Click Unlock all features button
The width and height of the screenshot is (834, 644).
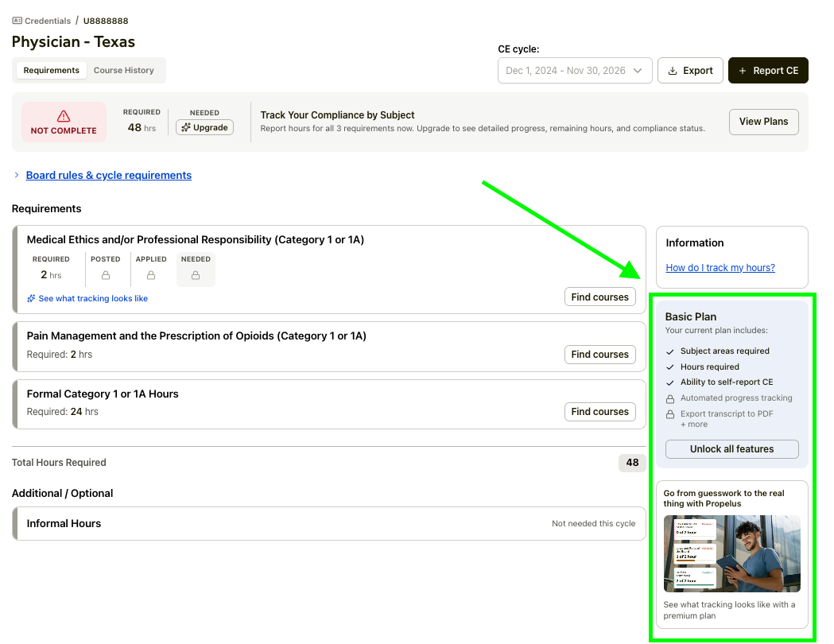coord(731,449)
